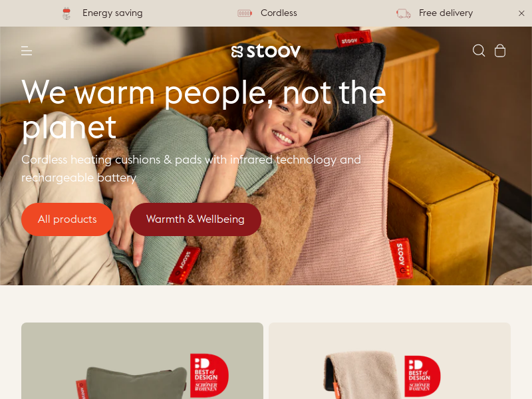This screenshot has height=399, width=532.
Task: Click the cordless heating cushions subtitle text
Action: (191, 169)
